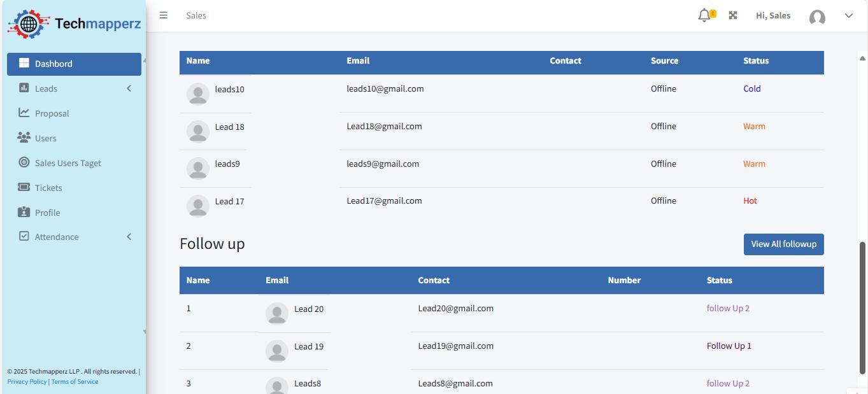Click the Lead 20 name in follow up table
This screenshot has height=394, width=868.
pos(309,309)
